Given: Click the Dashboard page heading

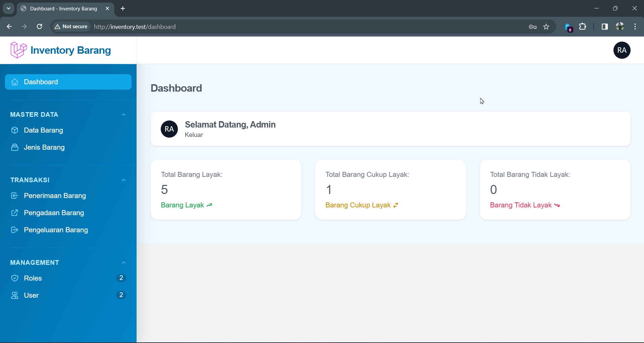Looking at the screenshot, I should tap(177, 88).
